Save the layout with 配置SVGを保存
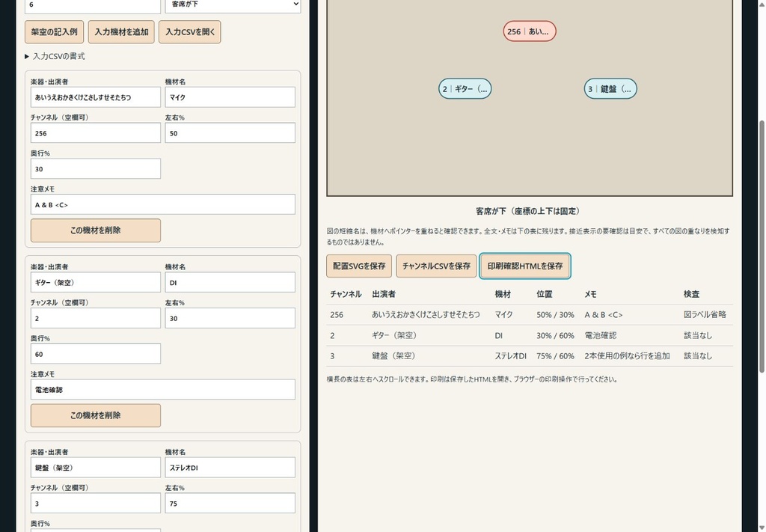The image size is (766, 532). pos(359,266)
